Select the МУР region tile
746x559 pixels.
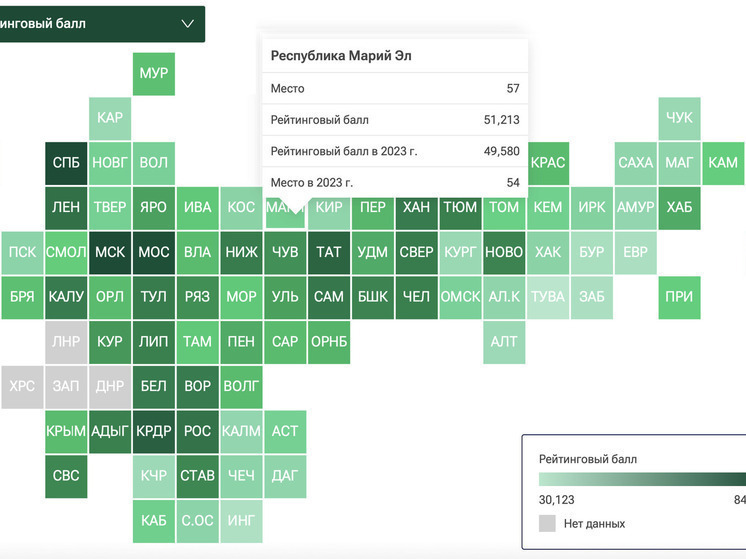point(154,74)
